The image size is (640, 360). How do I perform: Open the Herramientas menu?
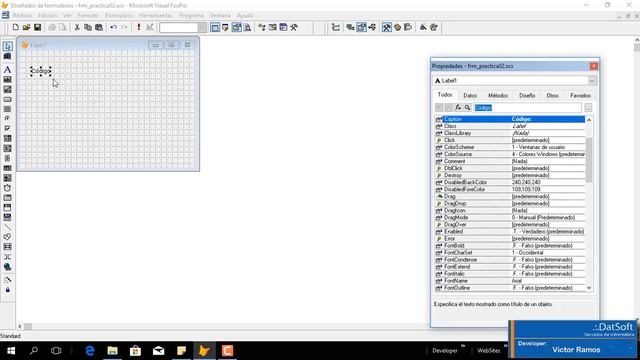(x=156, y=15)
